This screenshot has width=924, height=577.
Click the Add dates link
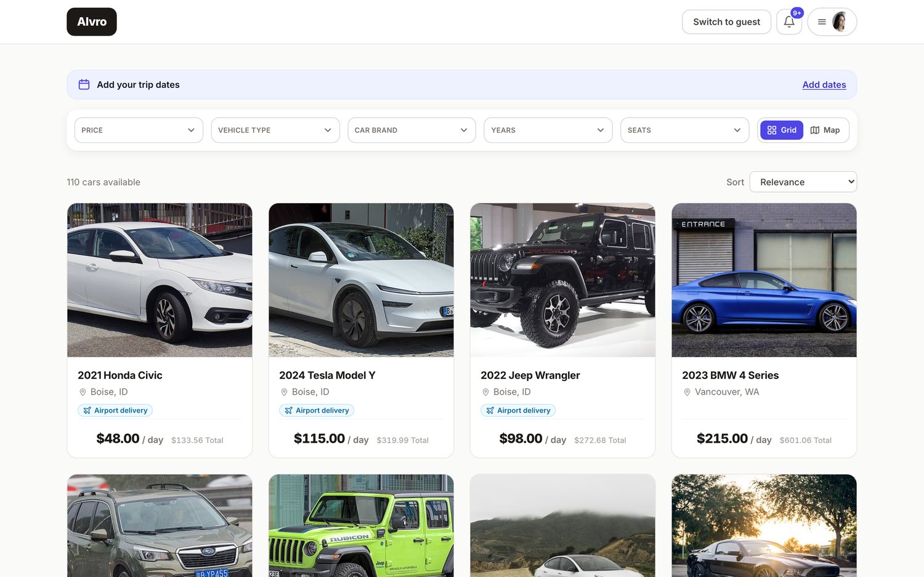tap(824, 84)
